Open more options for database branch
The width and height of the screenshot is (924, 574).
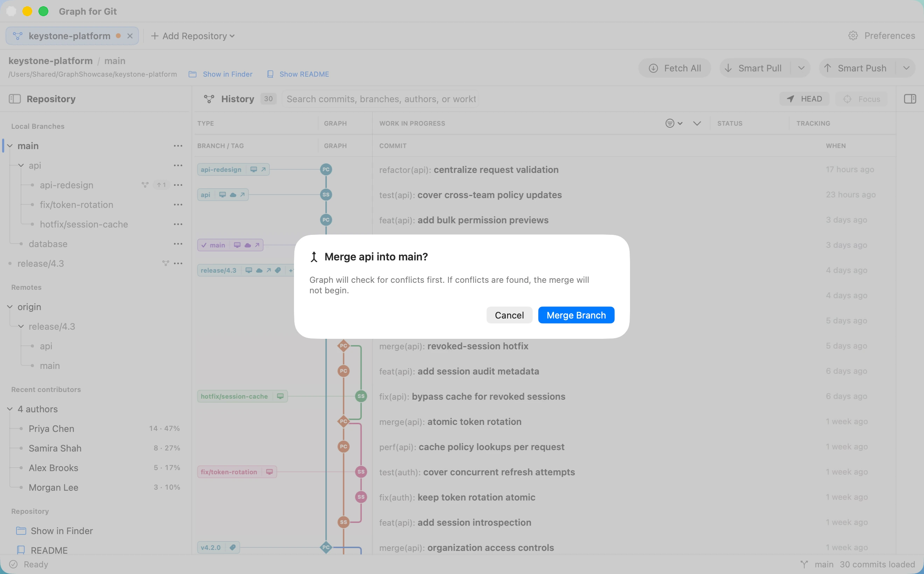tap(178, 244)
